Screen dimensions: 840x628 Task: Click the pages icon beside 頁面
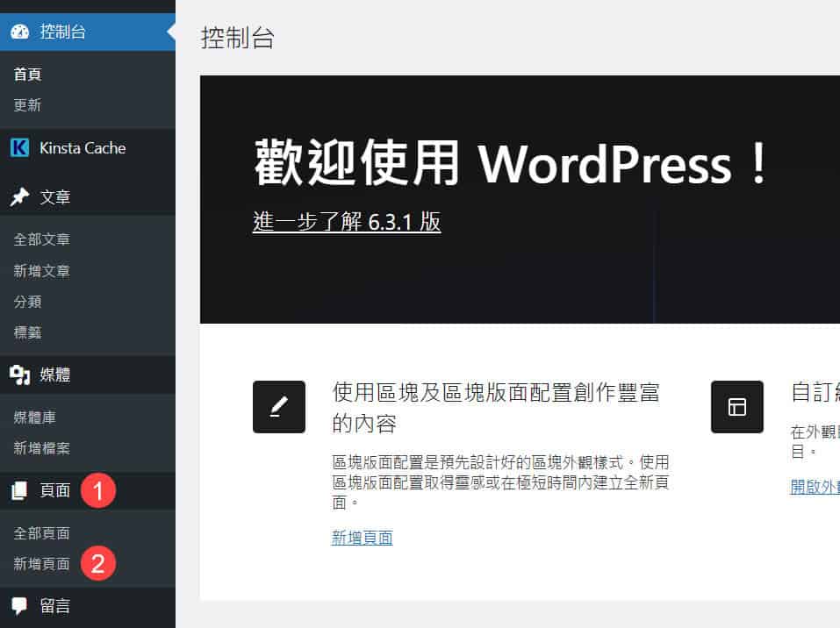(x=20, y=490)
